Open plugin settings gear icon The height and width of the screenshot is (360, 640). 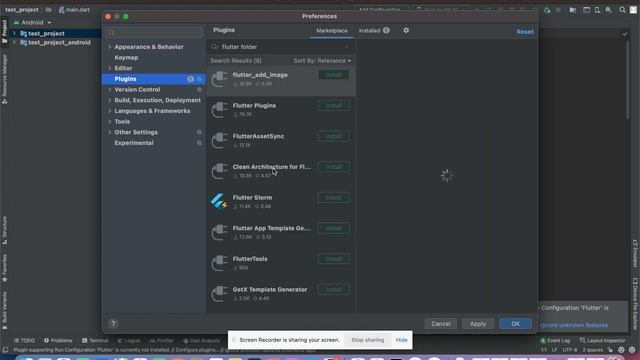(x=406, y=30)
